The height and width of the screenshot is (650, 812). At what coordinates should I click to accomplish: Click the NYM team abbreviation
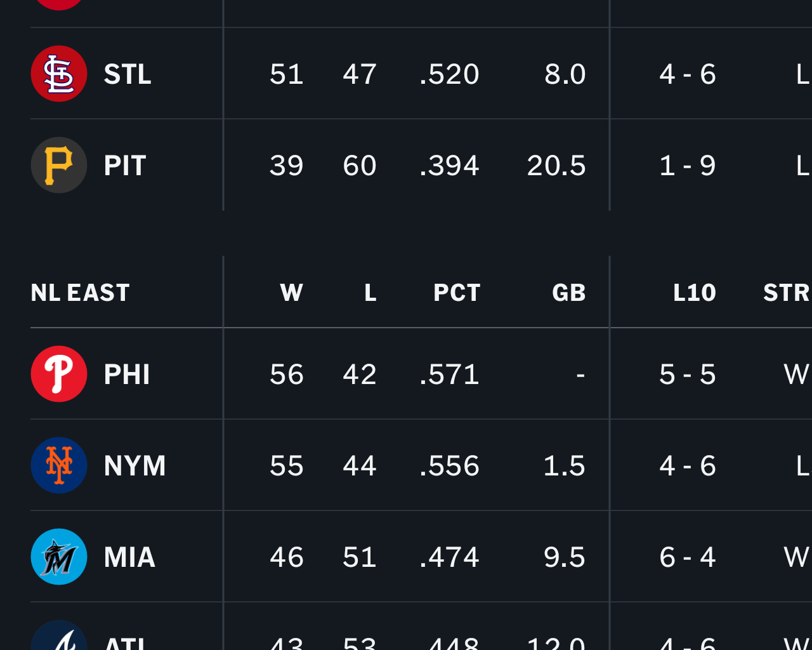point(134,465)
